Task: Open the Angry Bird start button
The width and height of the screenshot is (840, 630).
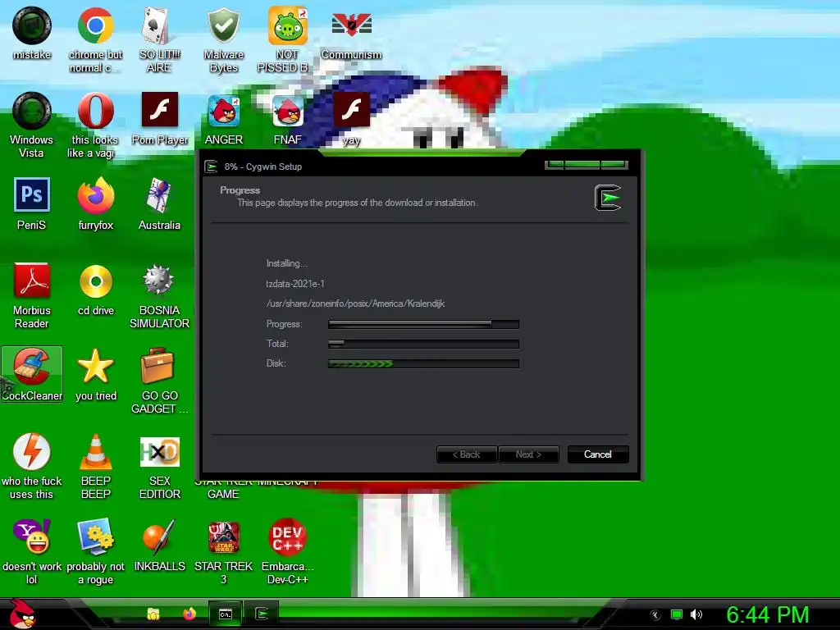Action: tap(22, 614)
